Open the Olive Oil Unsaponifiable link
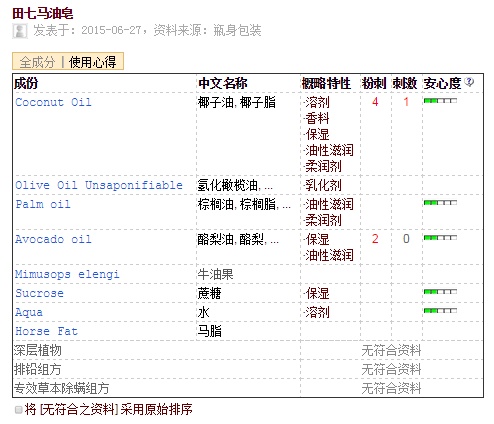Screen dimensions: 494x424 click(x=99, y=185)
